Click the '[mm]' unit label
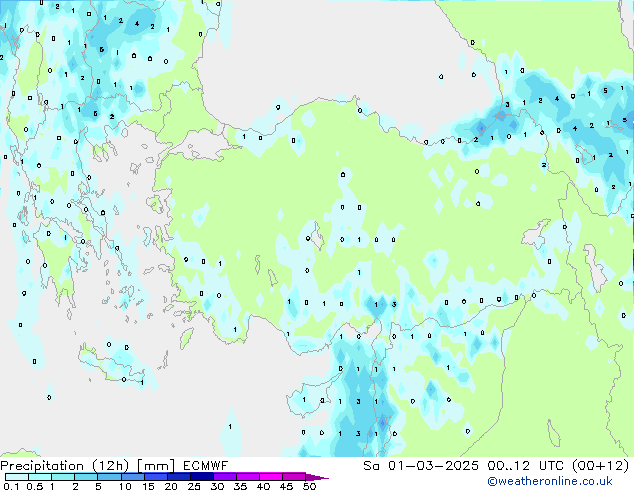634x490 pixels. (156, 466)
